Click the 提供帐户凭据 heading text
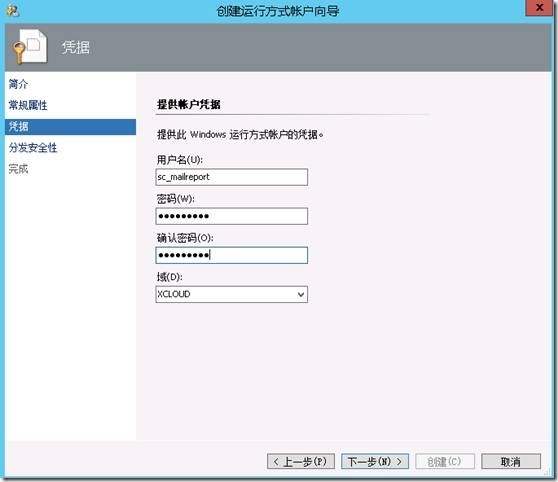 tap(189, 104)
